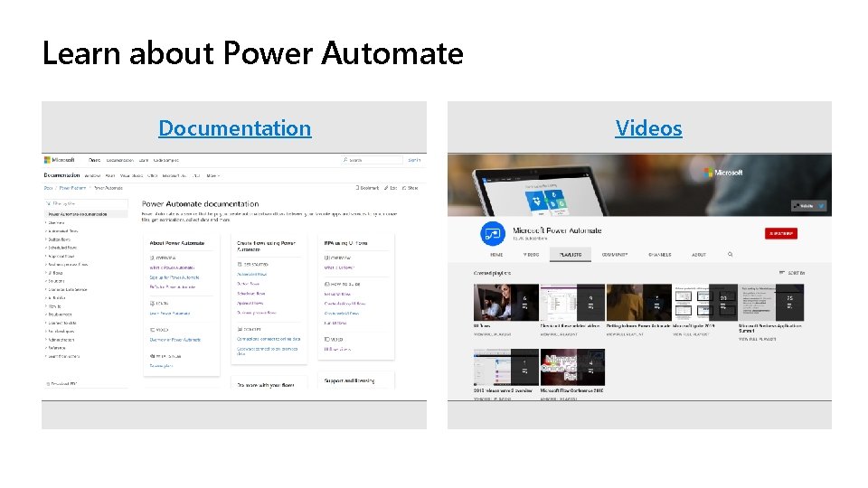Click View Full Playlist under UI flows
Screen dimensions: 868x488
click(492, 334)
